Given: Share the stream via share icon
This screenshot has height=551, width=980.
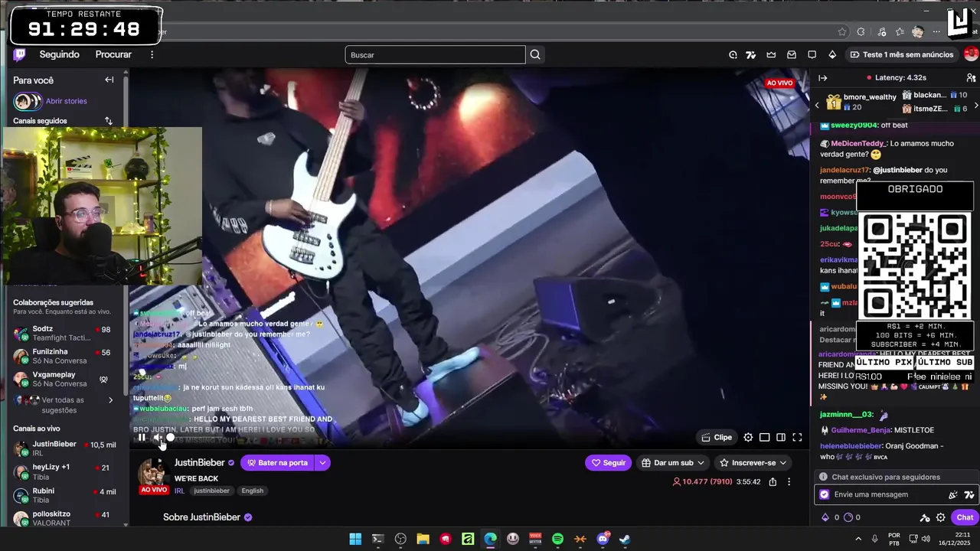Looking at the screenshot, I should [x=773, y=482].
